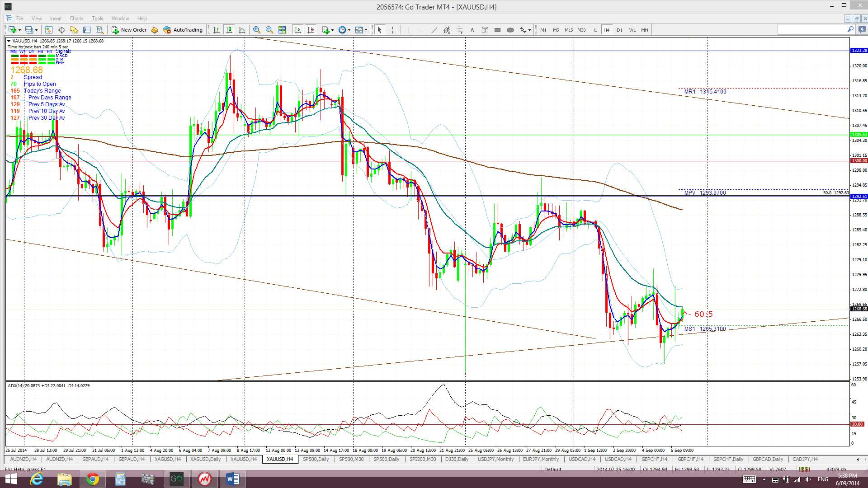Click the Zoom In magnifier icon
Screen dimensions: 868x488
coord(256,30)
